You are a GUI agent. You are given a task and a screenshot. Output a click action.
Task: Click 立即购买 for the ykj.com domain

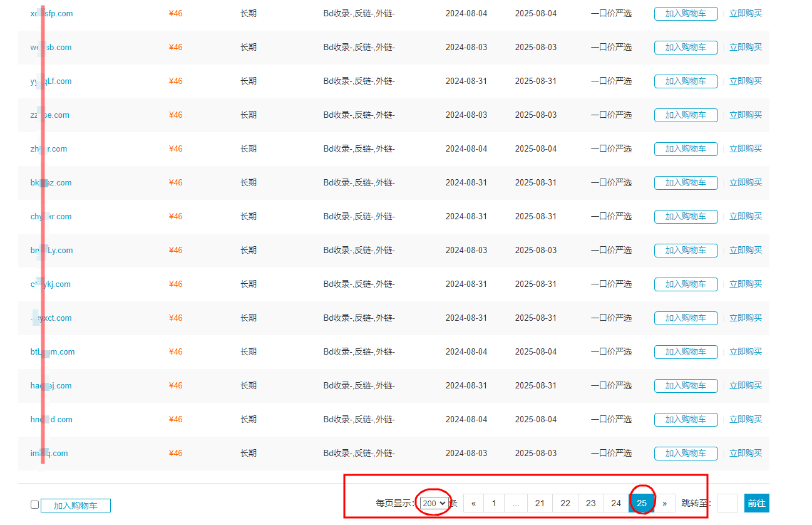[746, 284]
